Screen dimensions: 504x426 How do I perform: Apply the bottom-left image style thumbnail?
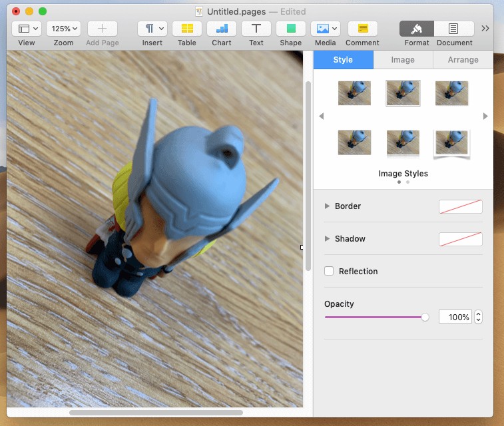pos(355,142)
